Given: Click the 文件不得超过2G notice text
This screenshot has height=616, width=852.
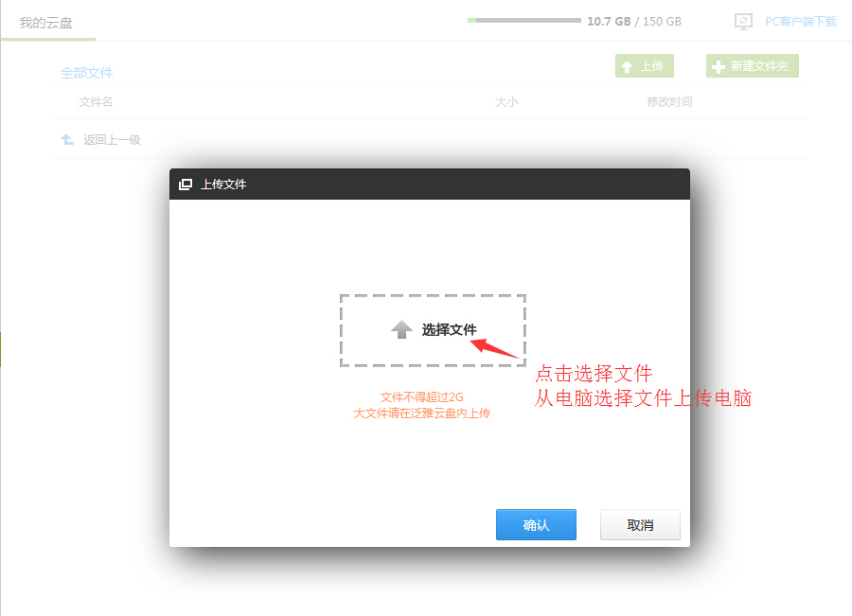Looking at the screenshot, I should coord(421,397).
